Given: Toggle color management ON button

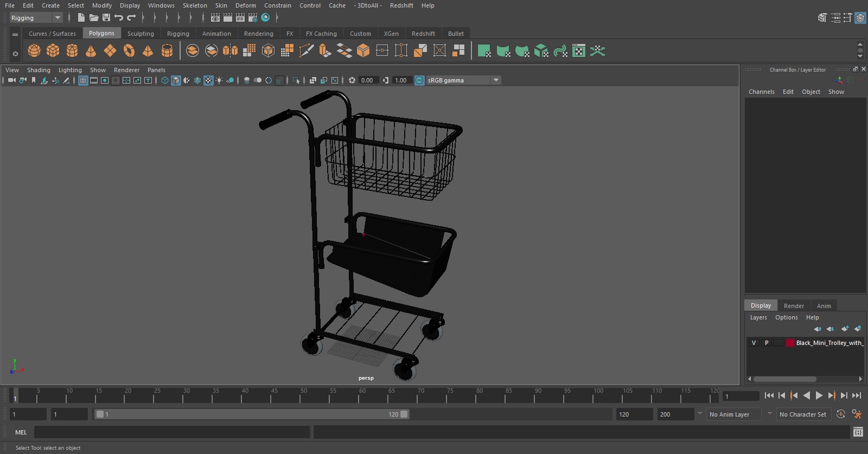Looking at the screenshot, I should [419, 80].
